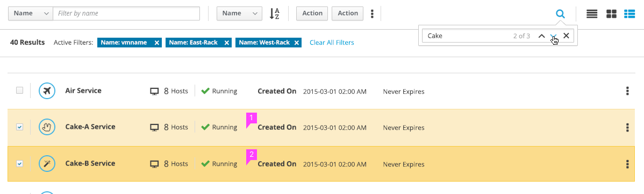Click Running checkmark in Cake-B Service row
Image resolution: width=644 pixels, height=194 pixels.
tap(205, 163)
